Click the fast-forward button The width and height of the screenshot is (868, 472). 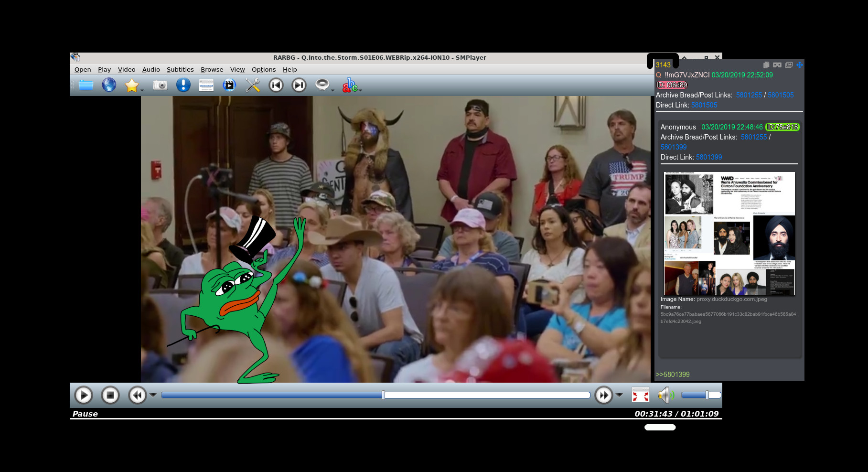[604, 395]
